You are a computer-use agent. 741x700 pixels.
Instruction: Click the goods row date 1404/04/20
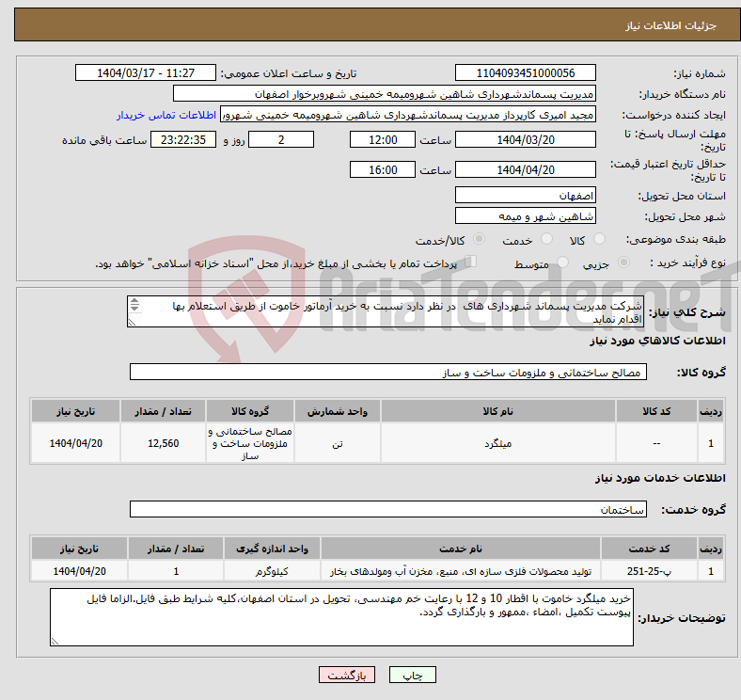pyautogui.click(x=75, y=443)
